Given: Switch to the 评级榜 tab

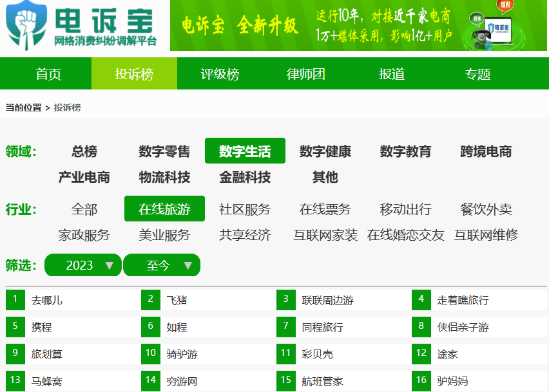Looking at the screenshot, I should 220,74.
